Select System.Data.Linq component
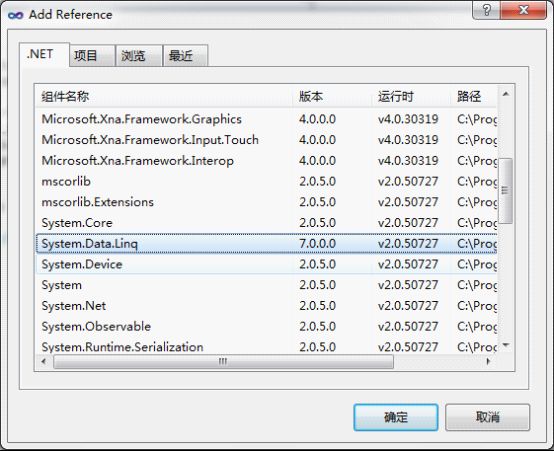 tap(267, 244)
